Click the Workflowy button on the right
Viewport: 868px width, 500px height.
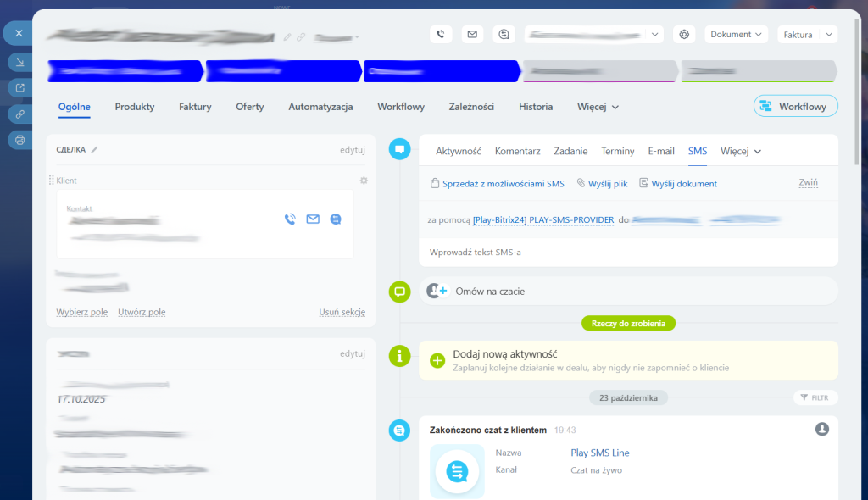point(795,106)
